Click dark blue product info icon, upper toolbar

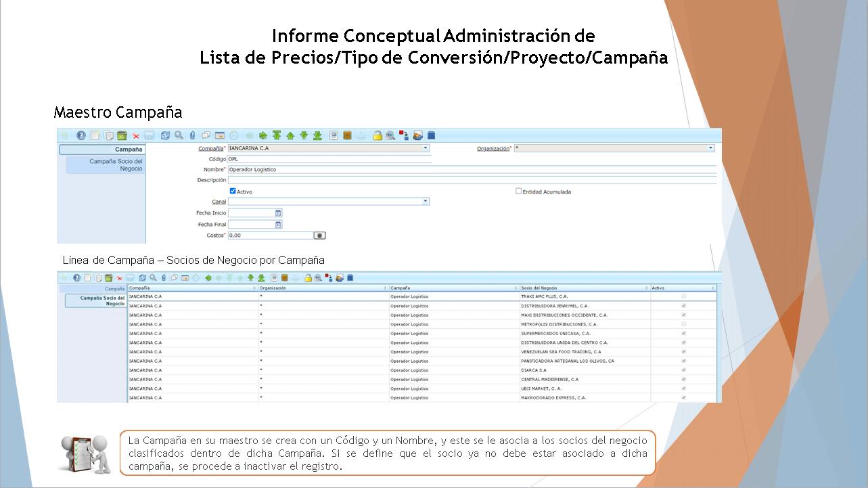pos(431,135)
